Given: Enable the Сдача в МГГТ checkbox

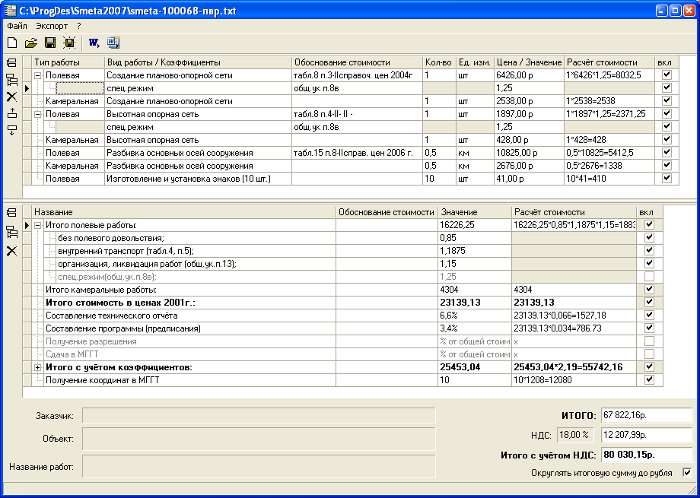Looking at the screenshot, I should [649, 354].
